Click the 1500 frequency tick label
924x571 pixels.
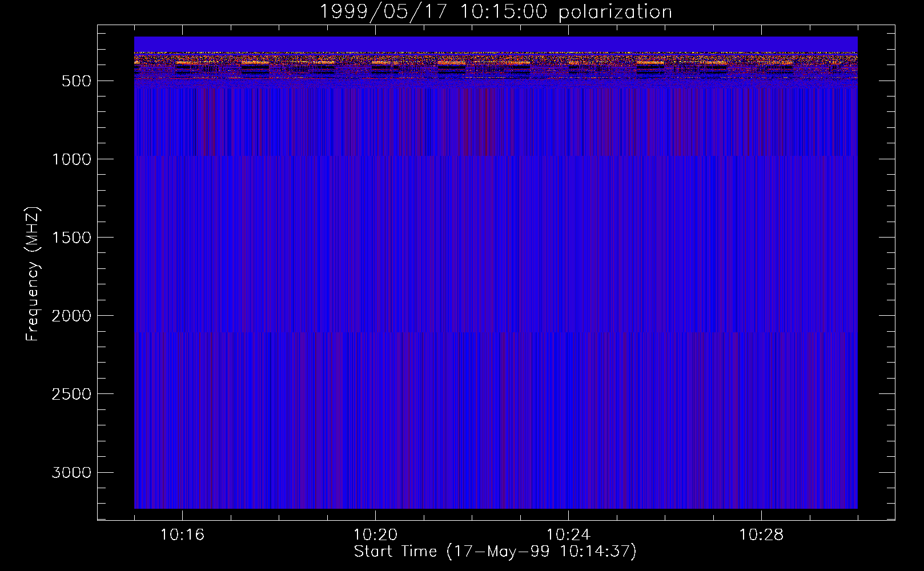pyautogui.click(x=71, y=238)
